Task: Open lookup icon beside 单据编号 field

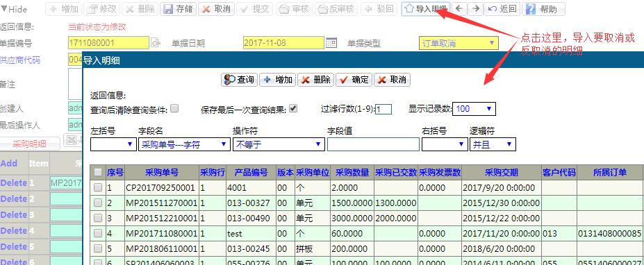Action: coord(155,42)
